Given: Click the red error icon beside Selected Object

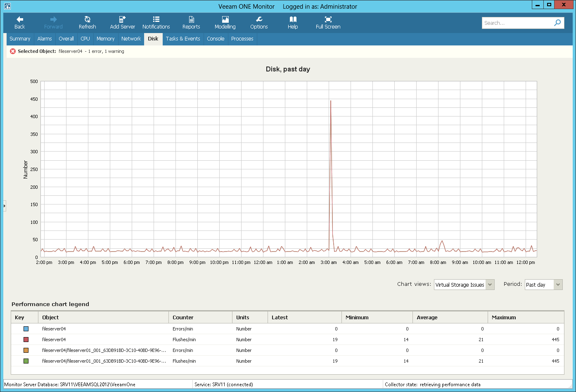Looking at the screenshot, I should 13,51.
